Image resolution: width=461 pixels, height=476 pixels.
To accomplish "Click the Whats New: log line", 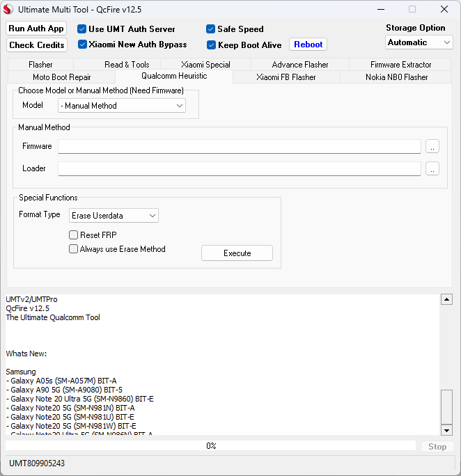I will (x=26, y=354).
